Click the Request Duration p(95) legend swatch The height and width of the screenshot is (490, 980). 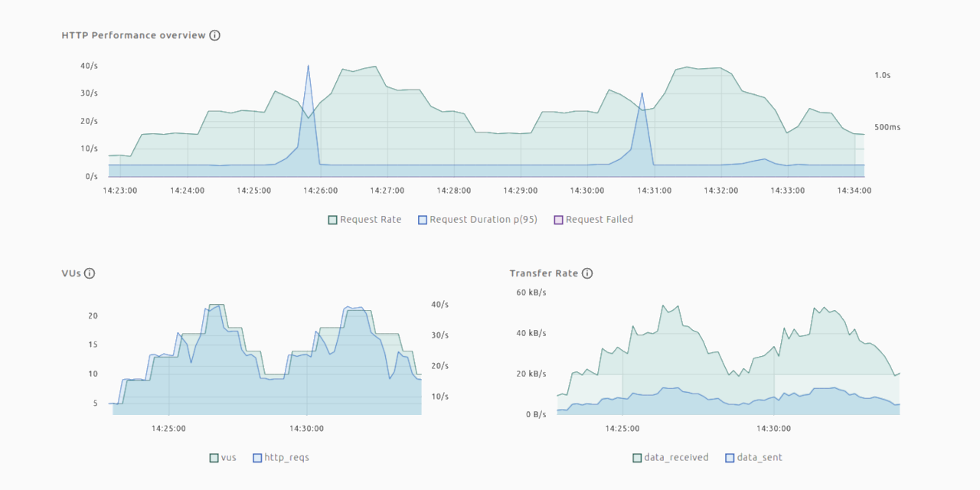tap(423, 220)
